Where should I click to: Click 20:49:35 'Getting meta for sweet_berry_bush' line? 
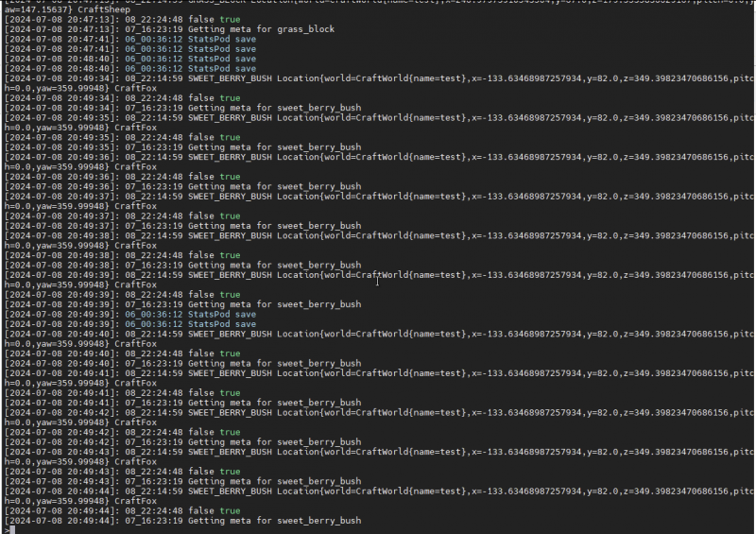182,147
